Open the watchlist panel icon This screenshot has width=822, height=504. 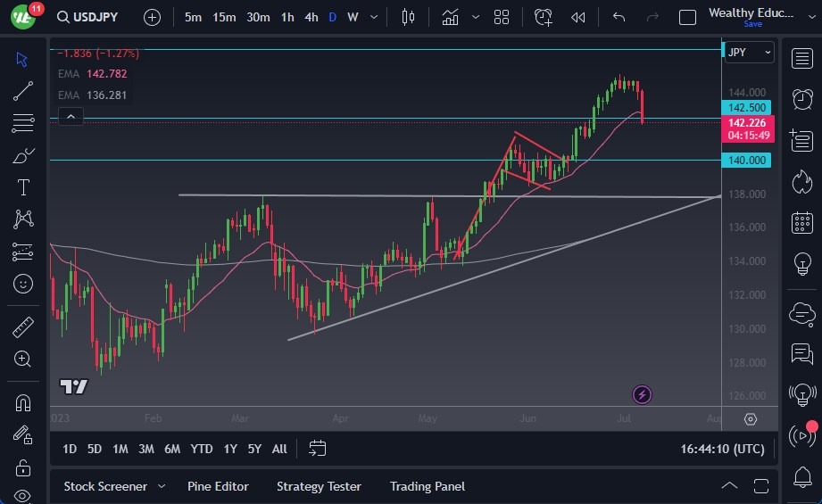[801, 58]
